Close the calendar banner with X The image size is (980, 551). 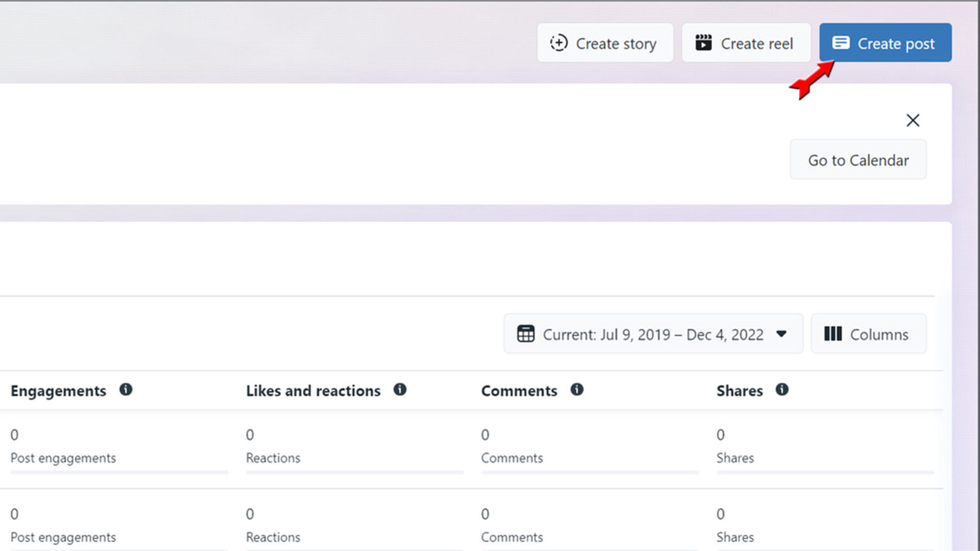tap(912, 121)
